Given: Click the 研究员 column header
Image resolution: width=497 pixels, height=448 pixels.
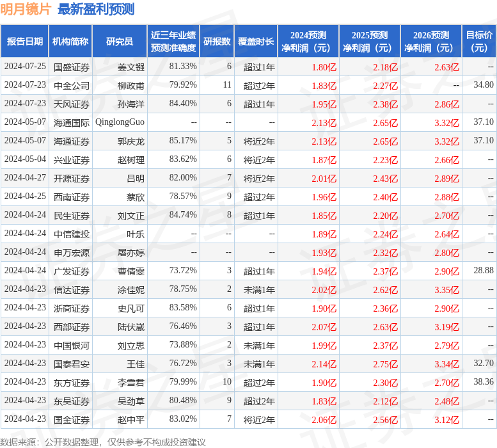Looking at the screenshot, I should (120, 41).
